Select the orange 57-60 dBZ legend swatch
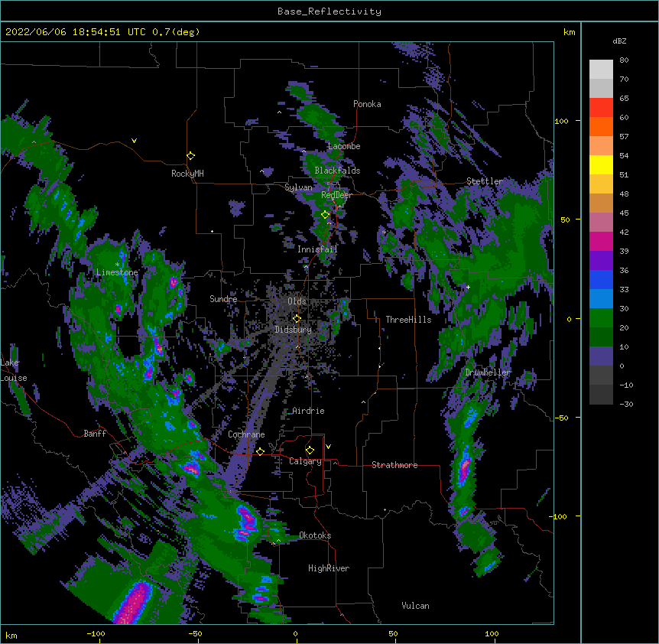 [x=601, y=126]
